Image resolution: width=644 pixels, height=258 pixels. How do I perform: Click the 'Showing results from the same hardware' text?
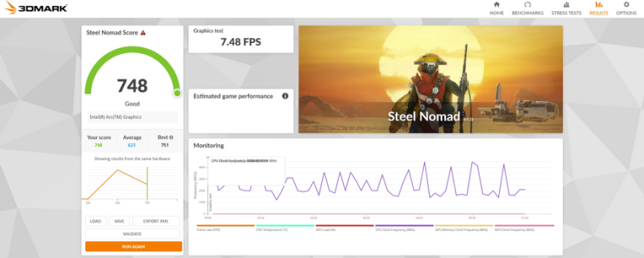[x=132, y=159]
